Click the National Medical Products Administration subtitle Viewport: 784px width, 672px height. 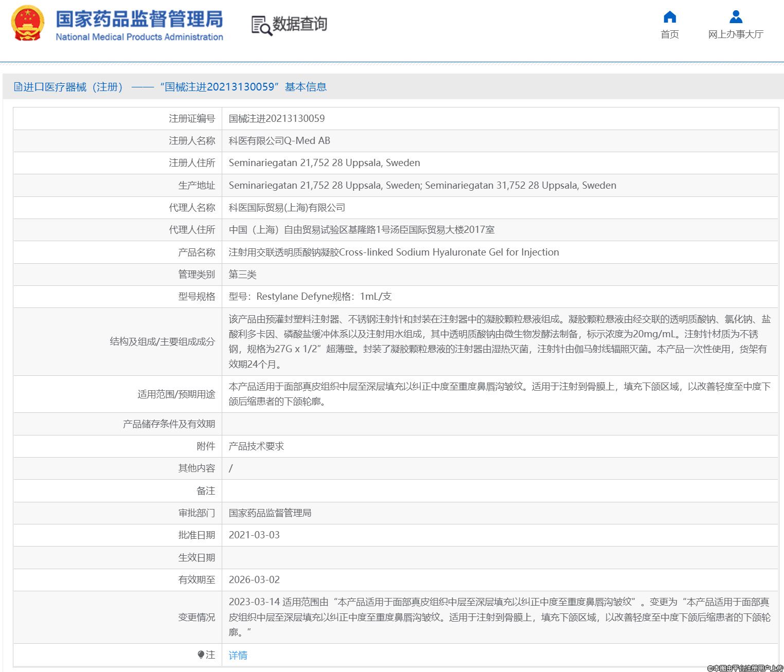tap(139, 37)
